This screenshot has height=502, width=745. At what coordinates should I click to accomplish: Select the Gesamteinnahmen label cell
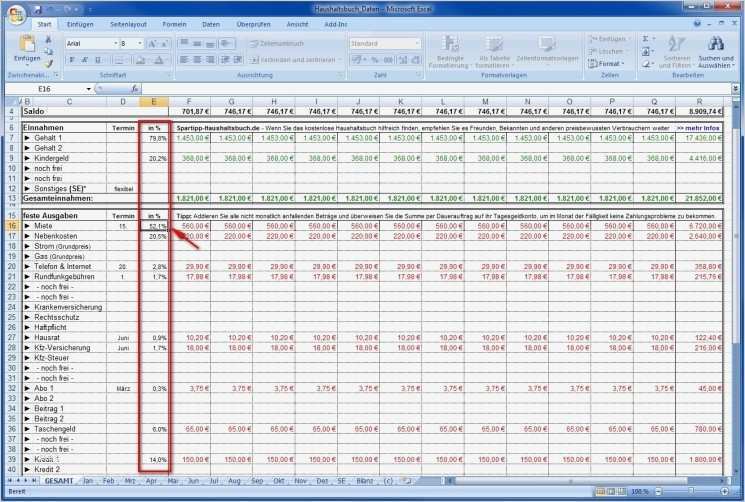(x=58, y=199)
